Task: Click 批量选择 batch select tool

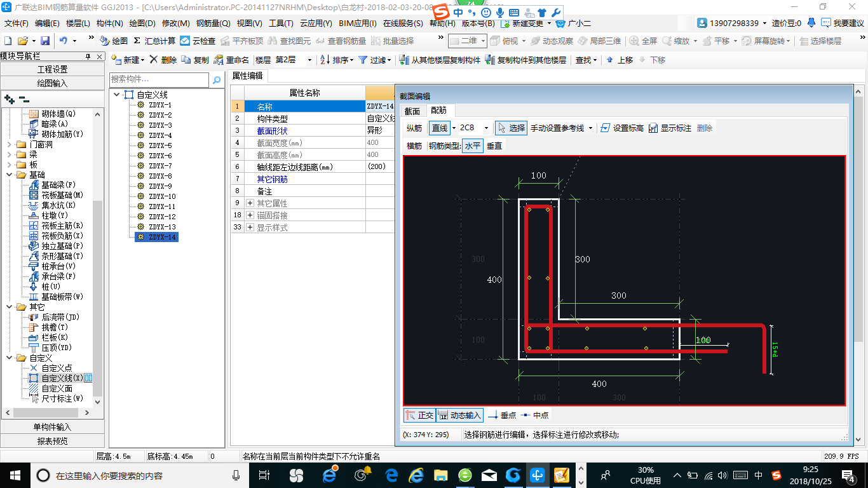Action: point(392,41)
